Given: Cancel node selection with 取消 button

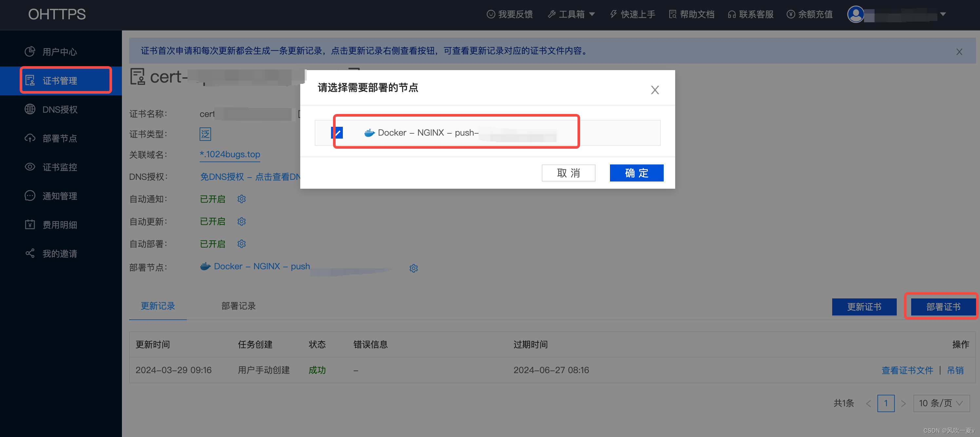Looking at the screenshot, I should coord(568,173).
